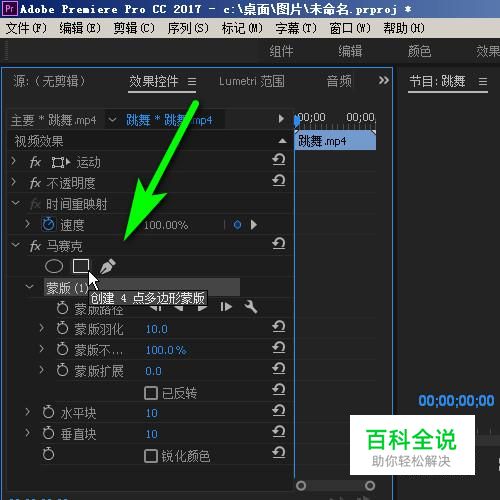This screenshot has width=500, height=500.
Task: Open the 帮助(H) menu
Action: (404, 28)
